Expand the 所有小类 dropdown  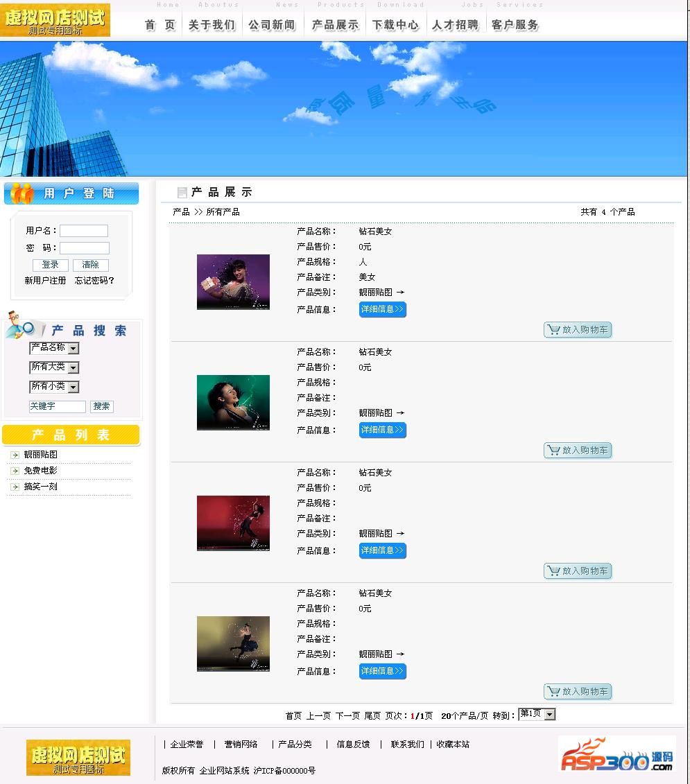coord(54,387)
